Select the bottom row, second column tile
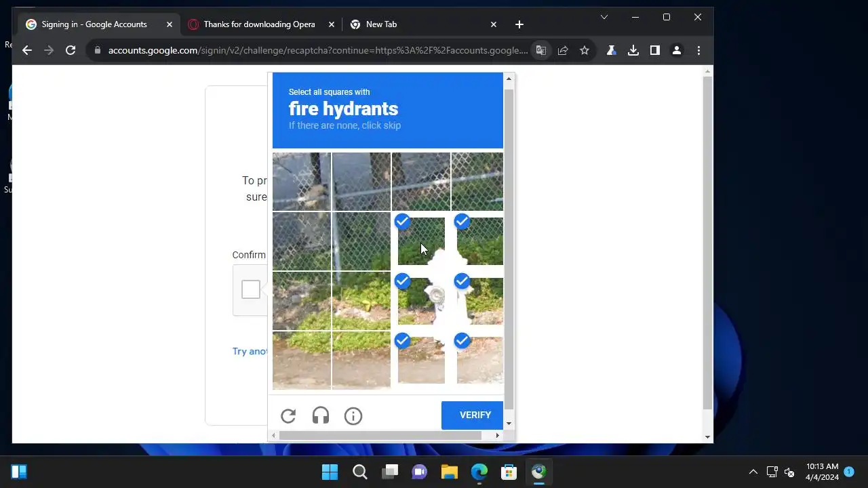Screen dimensions: 868x488 (361, 360)
